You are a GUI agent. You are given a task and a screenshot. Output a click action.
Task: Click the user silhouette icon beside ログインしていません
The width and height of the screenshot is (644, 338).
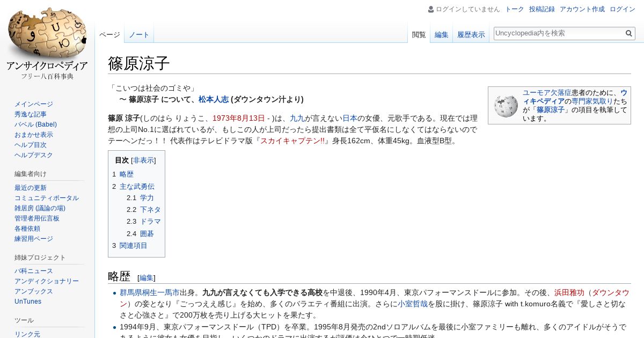click(431, 9)
